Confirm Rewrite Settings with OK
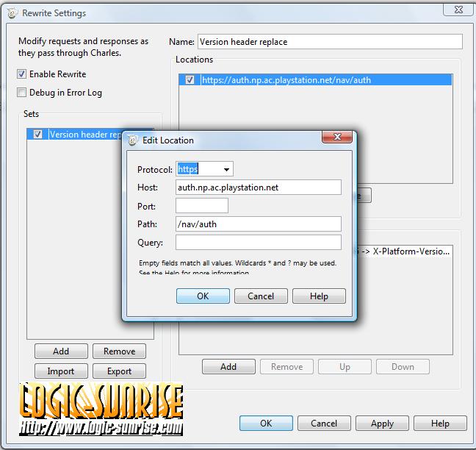The width and height of the screenshot is (476, 450). (266, 424)
